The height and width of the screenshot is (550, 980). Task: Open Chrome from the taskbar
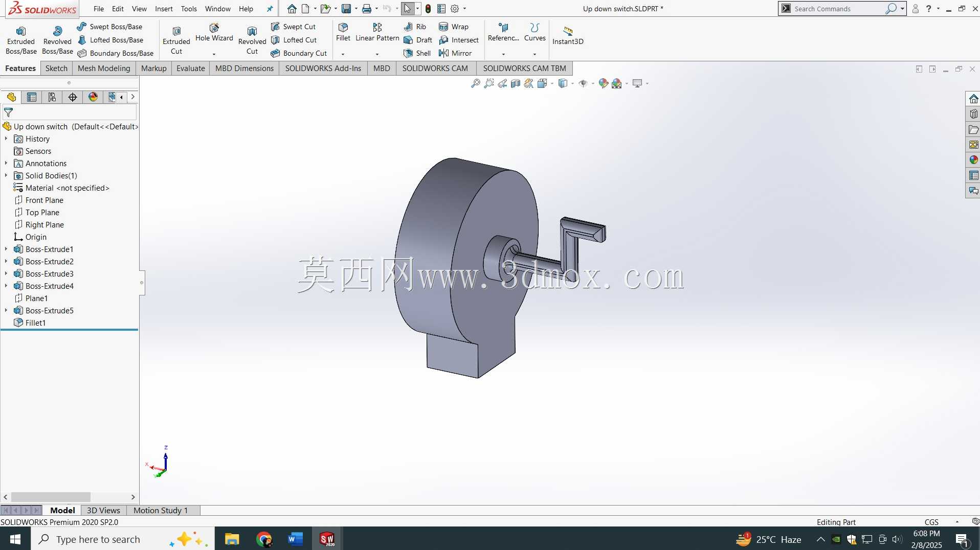[264, 539]
